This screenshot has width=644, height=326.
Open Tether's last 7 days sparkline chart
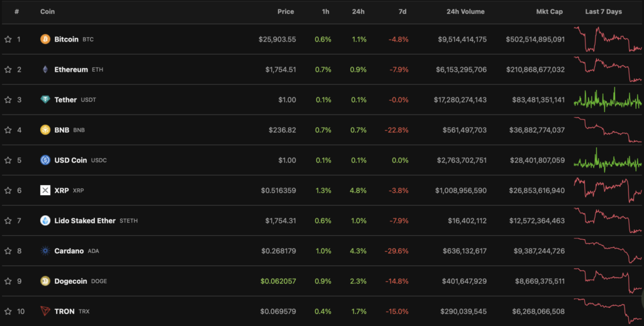coord(608,99)
